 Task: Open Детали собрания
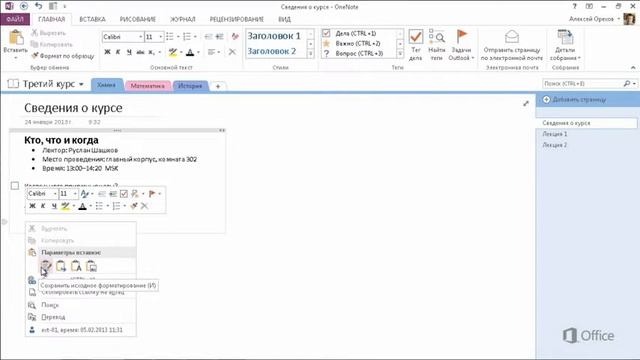click(x=565, y=44)
